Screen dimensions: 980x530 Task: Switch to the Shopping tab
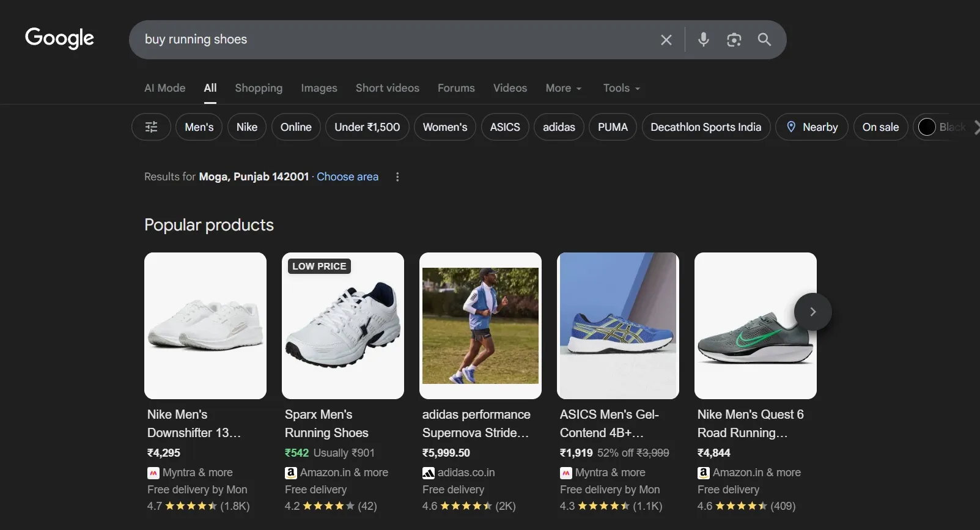pyautogui.click(x=259, y=88)
